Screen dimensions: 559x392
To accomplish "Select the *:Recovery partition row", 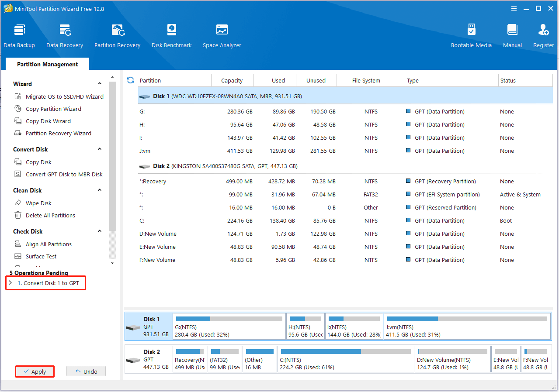I will click(345, 182).
